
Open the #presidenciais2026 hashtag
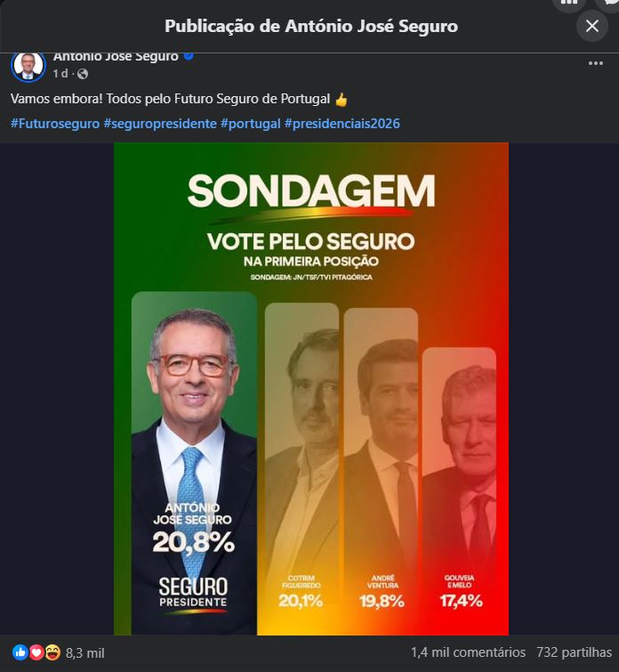point(342,123)
